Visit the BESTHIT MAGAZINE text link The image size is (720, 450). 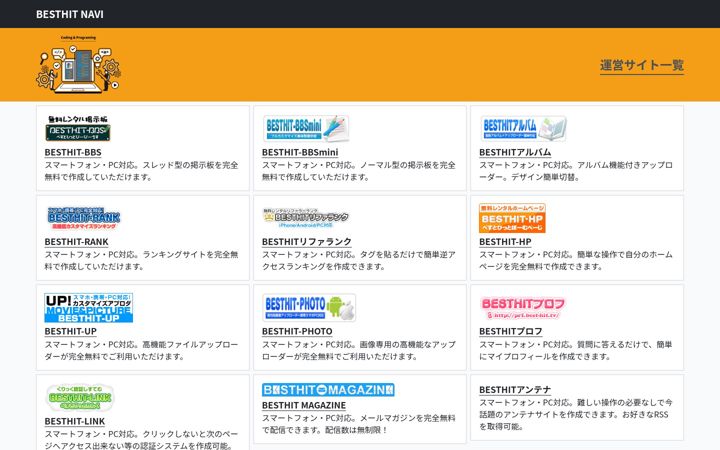coord(304,405)
